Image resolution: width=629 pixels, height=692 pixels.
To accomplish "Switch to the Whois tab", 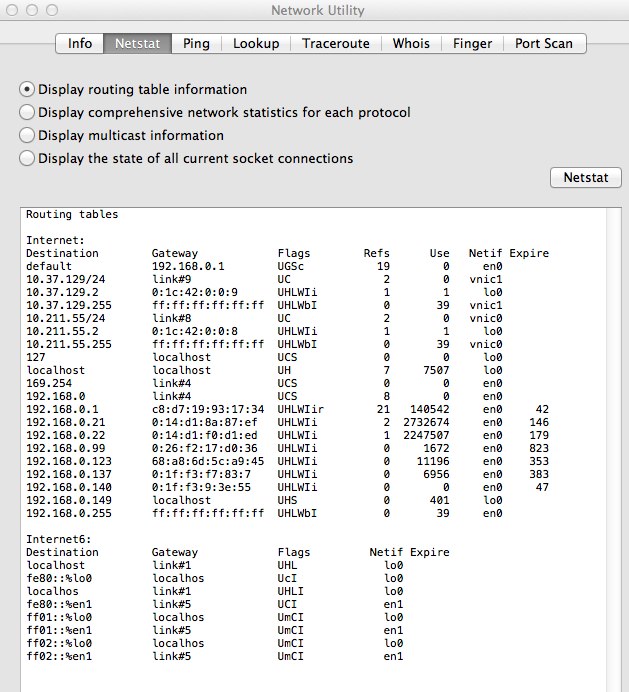I will click(411, 43).
